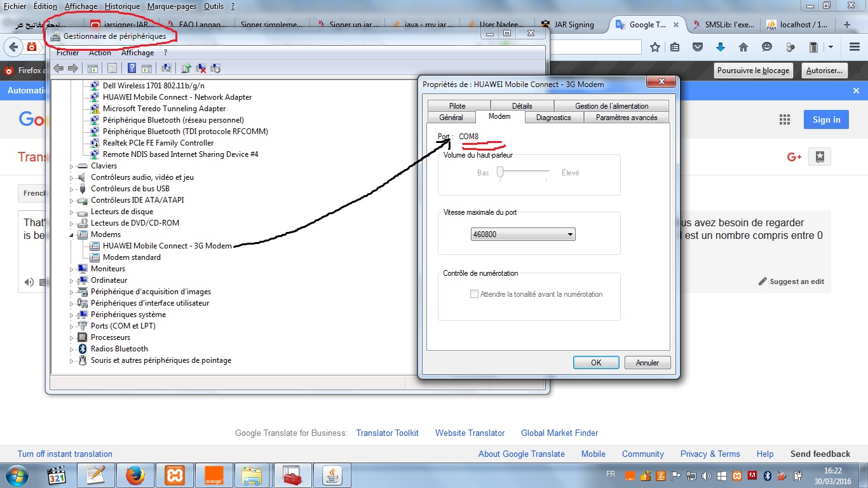Open the Windows Start menu
The image size is (868, 488).
coord(17,475)
